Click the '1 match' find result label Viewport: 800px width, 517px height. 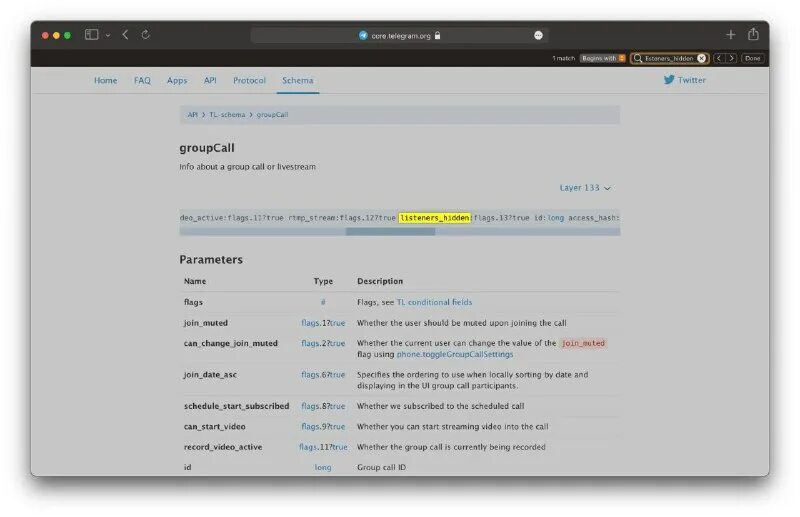point(563,58)
